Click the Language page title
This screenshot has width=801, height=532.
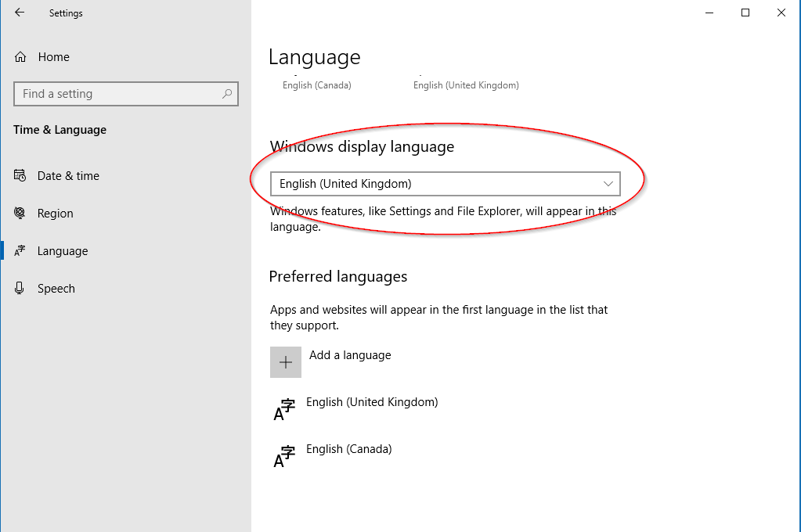click(315, 57)
